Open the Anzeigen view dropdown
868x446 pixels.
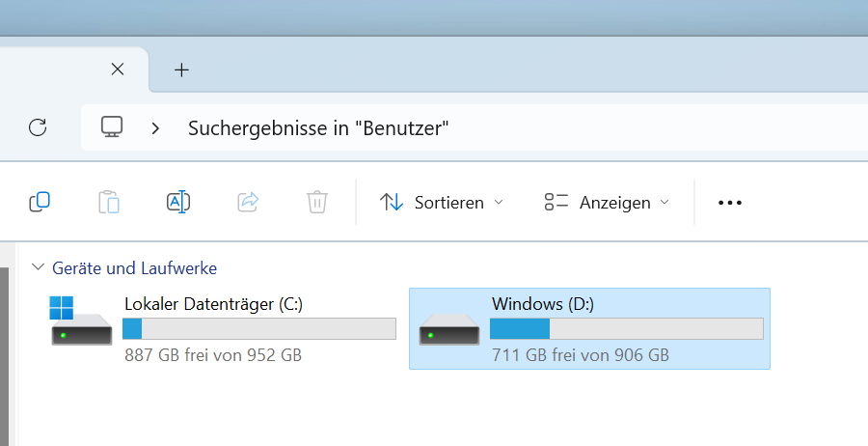pyautogui.click(x=607, y=203)
